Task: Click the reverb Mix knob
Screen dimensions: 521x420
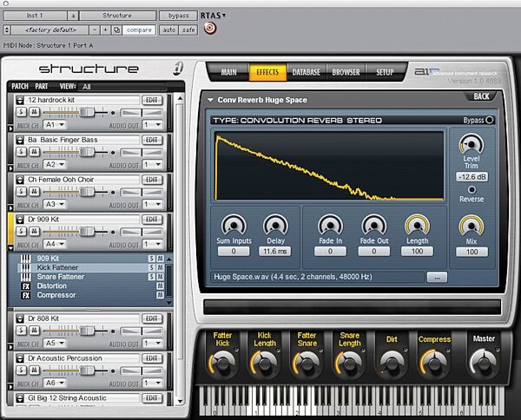Action: point(472,226)
